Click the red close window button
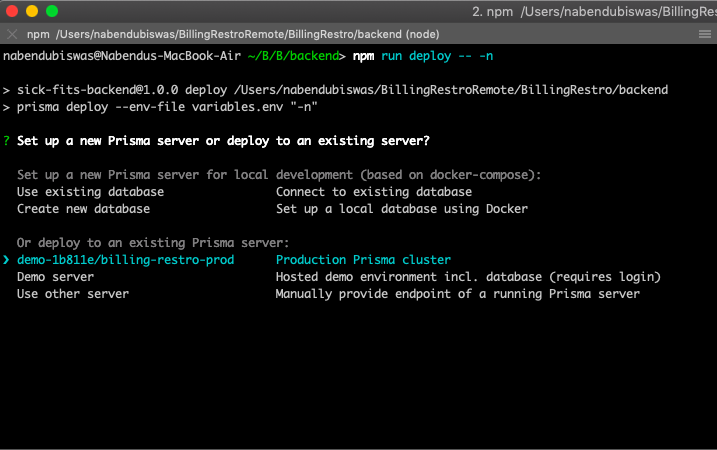The height and width of the screenshot is (450, 717). coord(12,11)
